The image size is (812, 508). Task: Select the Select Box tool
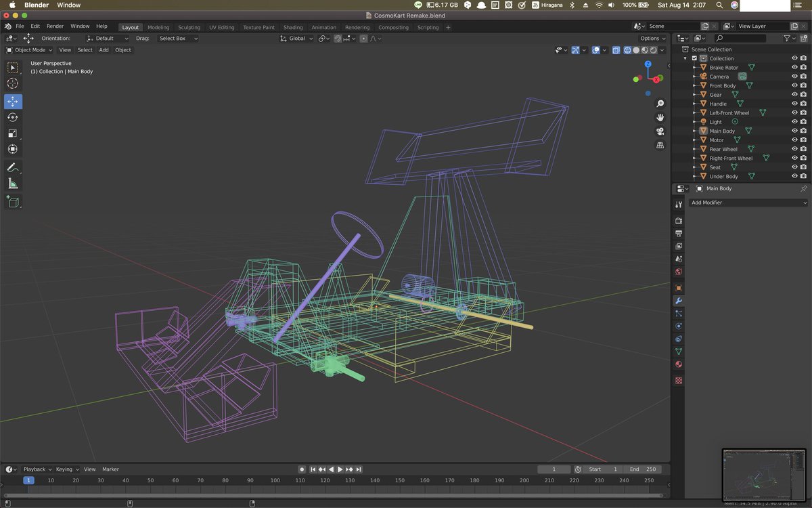[13, 68]
